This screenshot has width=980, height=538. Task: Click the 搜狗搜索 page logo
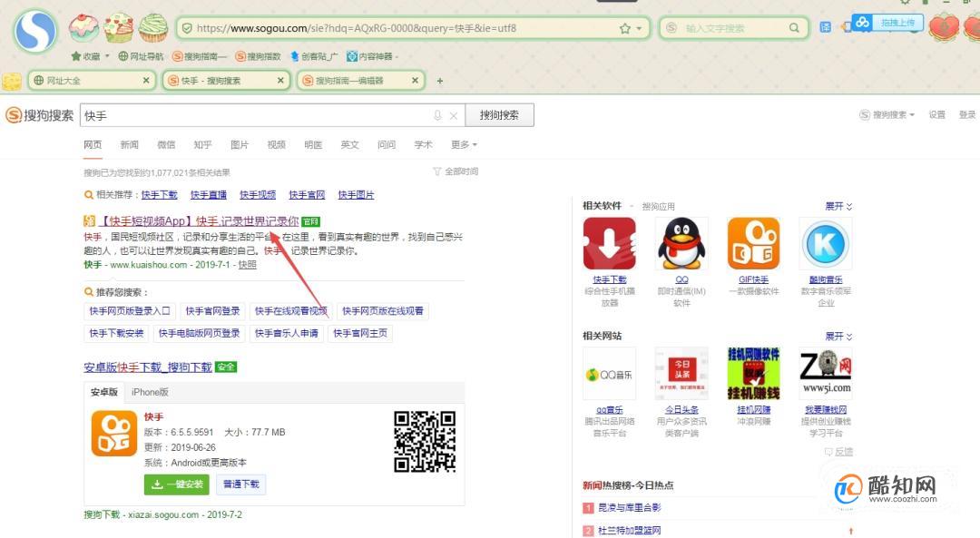point(39,115)
